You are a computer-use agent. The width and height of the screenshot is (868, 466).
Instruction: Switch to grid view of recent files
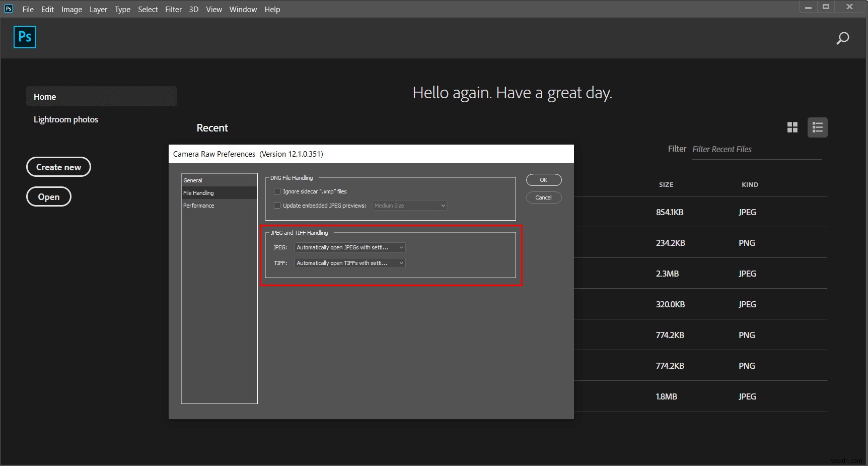click(x=791, y=127)
